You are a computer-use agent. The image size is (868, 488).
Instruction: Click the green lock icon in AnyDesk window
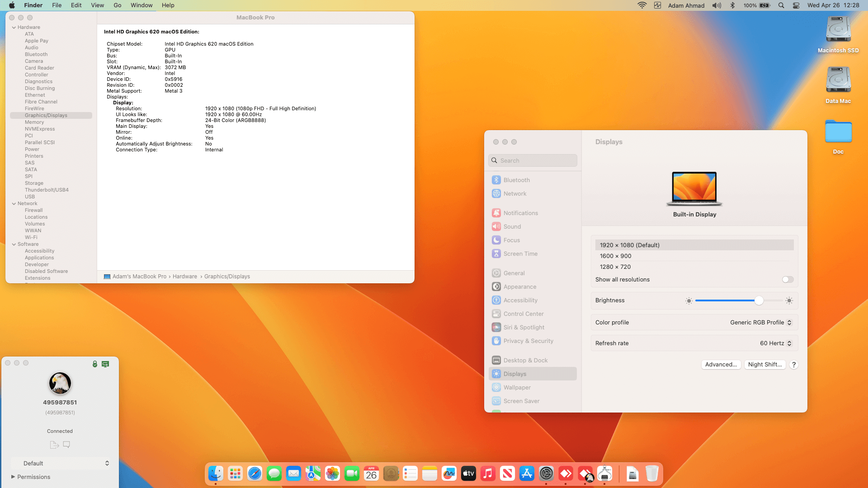coord(95,364)
